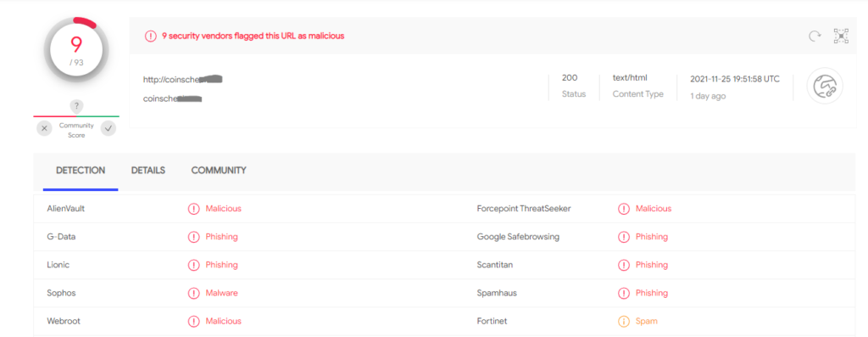868x337 pixels.
Task: Click the Spamhaus Phishing result
Action: (652, 293)
